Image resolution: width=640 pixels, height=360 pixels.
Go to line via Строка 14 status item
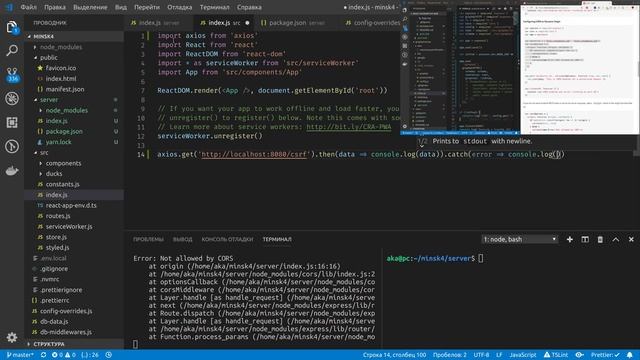click(x=394, y=355)
